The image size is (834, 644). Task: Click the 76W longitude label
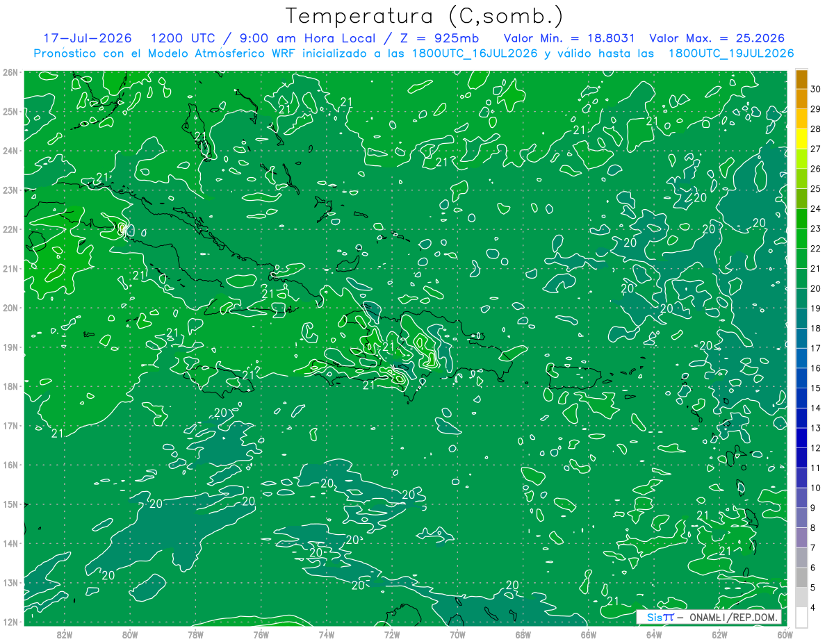point(261,635)
